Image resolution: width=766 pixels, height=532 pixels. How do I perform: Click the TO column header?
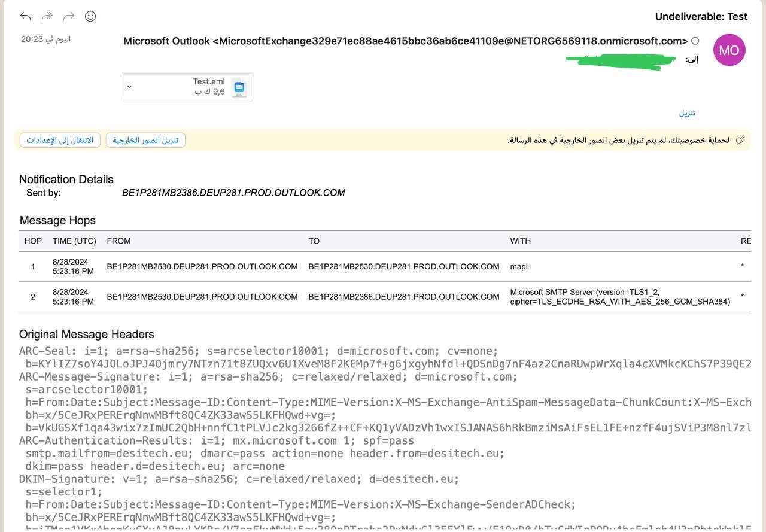[314, 241]
